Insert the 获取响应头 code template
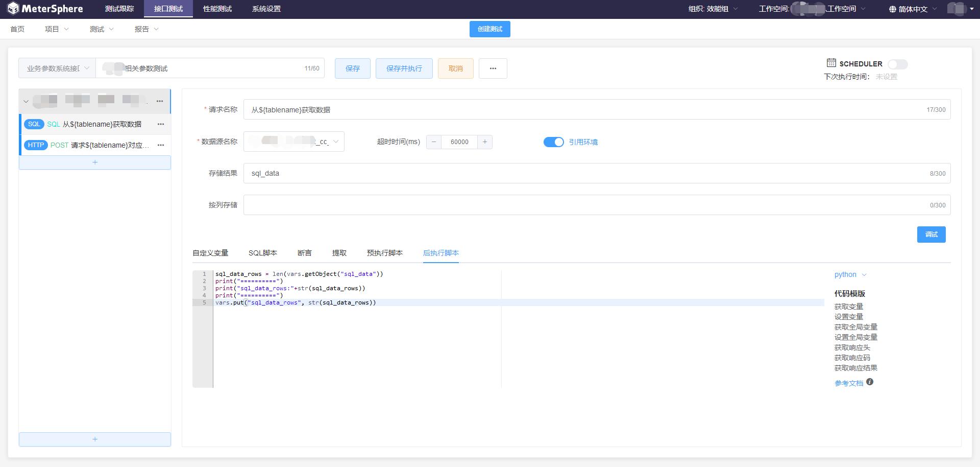Screen dimensions: 980x467 pyautogui.click(x=852, y=347)
